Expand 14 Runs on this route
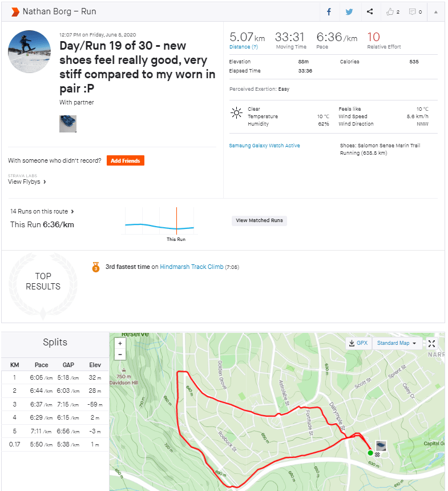The width and height of the screenshot is (448, 491). click(x=42, y=211)
